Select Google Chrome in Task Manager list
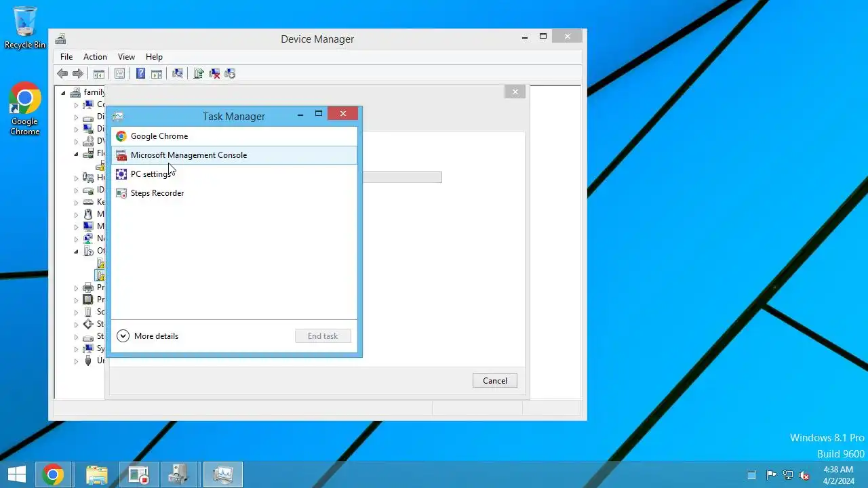This screenshot has width=868, height=488. 234,136
